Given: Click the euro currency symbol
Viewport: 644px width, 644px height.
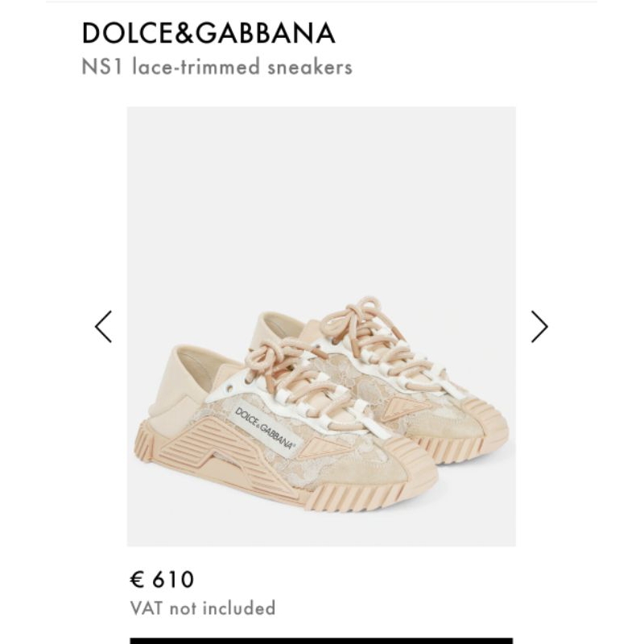Looking at the screenshot, I should [x=137, y=580].
